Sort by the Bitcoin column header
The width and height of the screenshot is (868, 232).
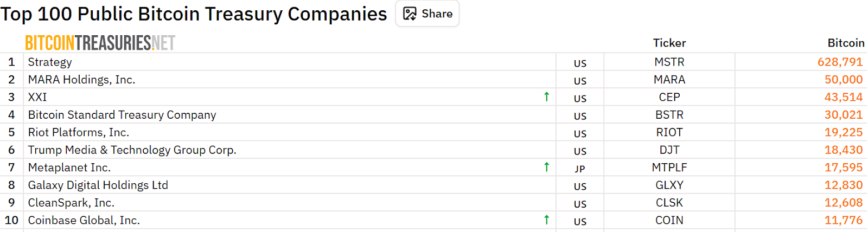tap(845, 43)
